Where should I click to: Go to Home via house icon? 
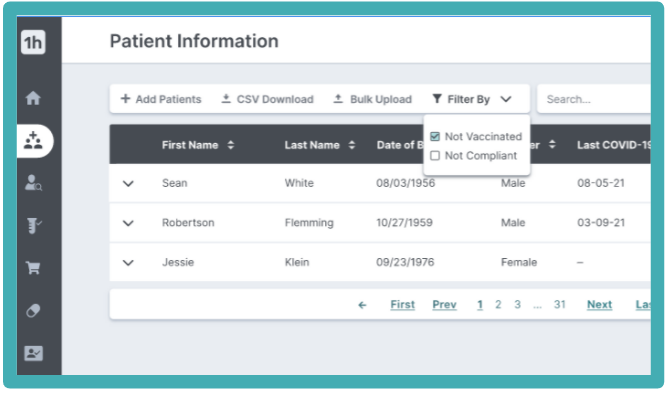pos(33,98)
